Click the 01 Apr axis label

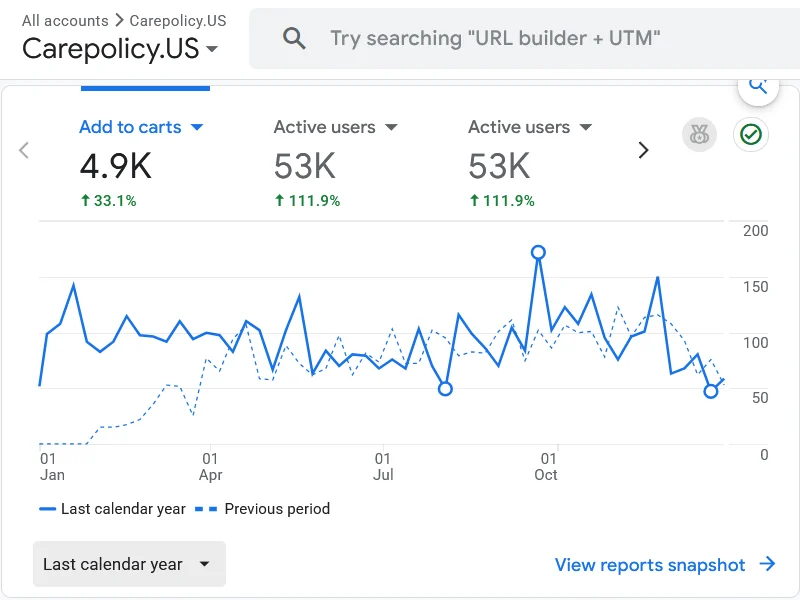[x=210, y=467]
